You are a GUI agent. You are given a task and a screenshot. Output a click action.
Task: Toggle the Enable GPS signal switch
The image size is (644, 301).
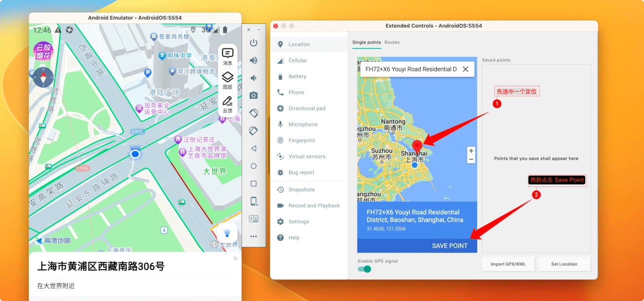click(365, 269)
